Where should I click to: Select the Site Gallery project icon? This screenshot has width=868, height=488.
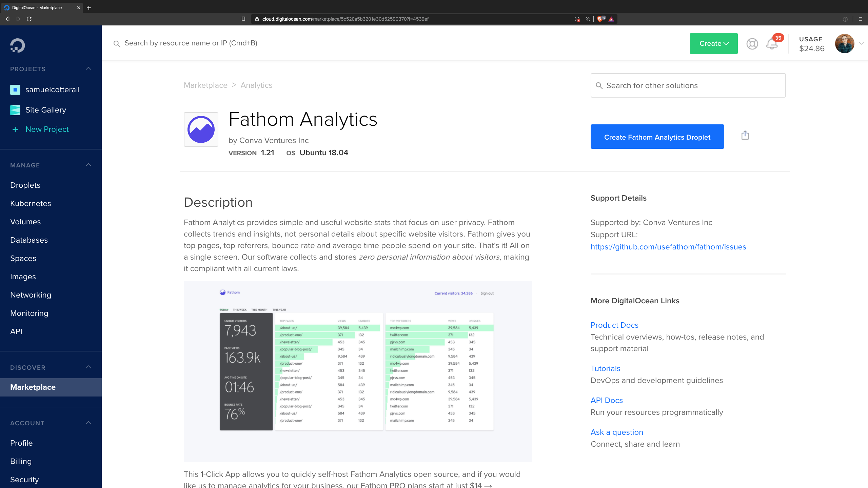tap(15, 110)
